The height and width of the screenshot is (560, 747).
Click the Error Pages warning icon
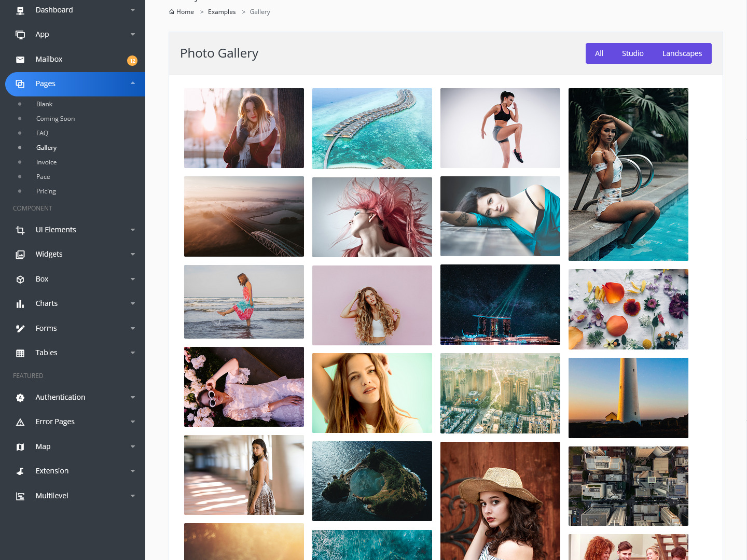click(20, 422)
